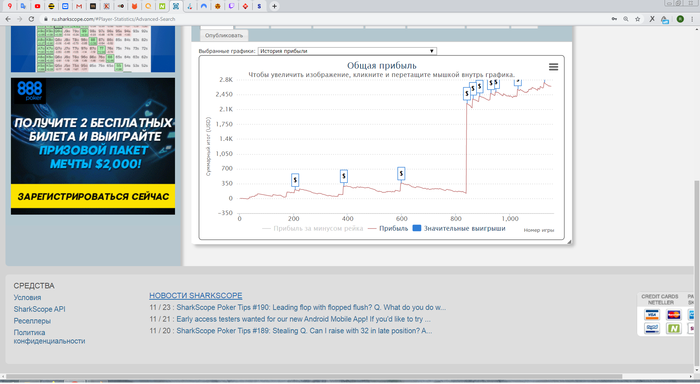This screenshot has width=700, height=384.
Task: Click ЗАРЕГИСТРИРОВАТЬСЯ СЕЙЧАС yellow button
Action: (93, 196)
